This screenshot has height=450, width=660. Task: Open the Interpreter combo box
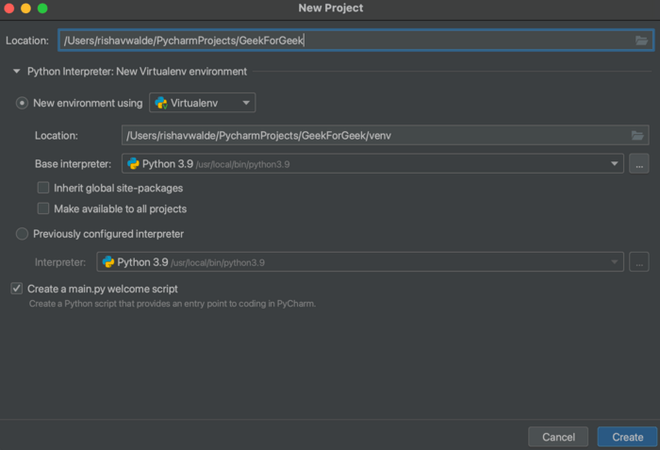tap(360, 262)
